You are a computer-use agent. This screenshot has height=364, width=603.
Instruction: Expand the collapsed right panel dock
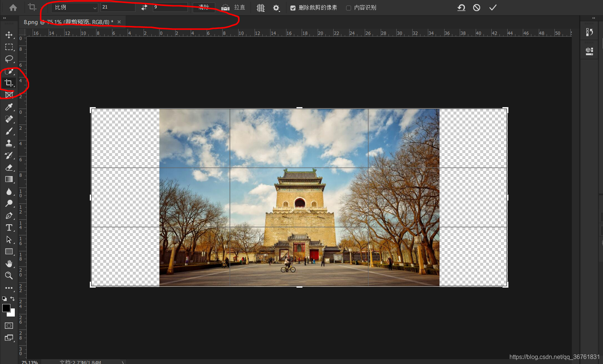(594, 18)
